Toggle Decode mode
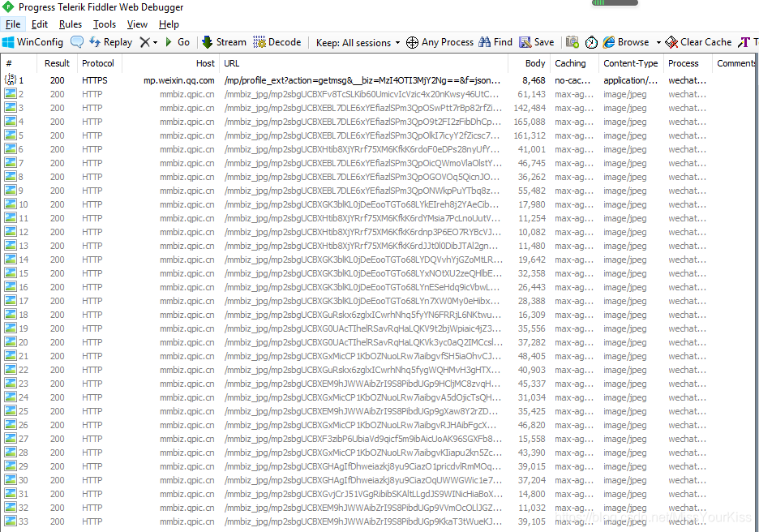This screenshot has height=532, width=759. coord(277,42)
